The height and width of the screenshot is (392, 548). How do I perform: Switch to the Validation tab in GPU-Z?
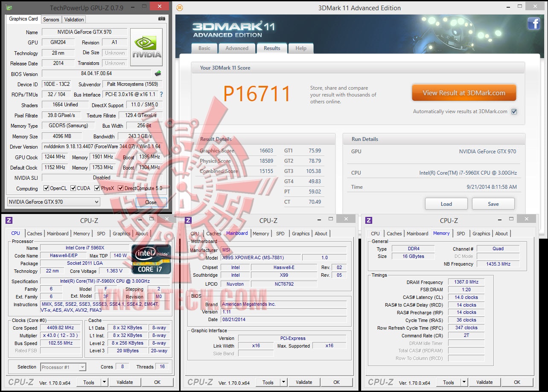pyautogui.click(x=74, y=20)
